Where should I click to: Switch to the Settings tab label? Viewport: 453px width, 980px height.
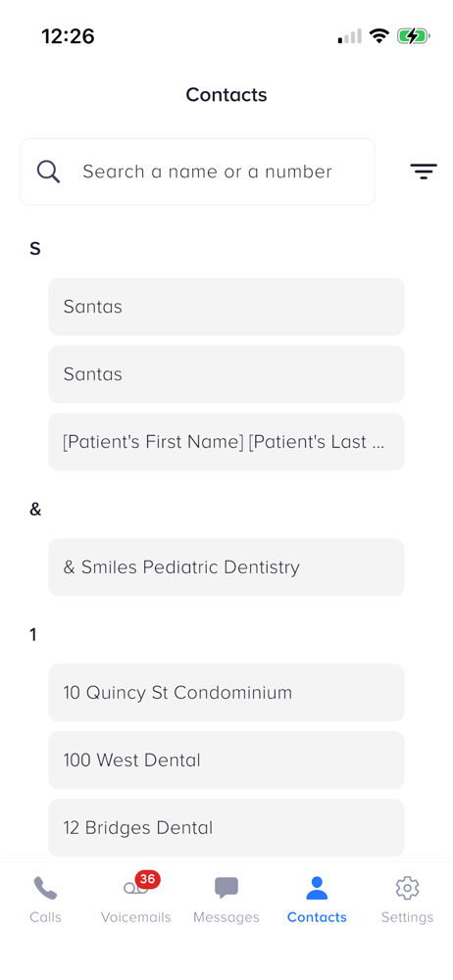tap(407, 917)
